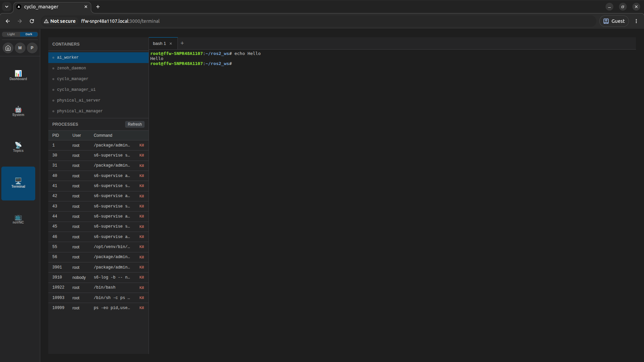This screenshot has width=644, height=362.
Task: Kill process with PID 10993
Action: (142, 298)
